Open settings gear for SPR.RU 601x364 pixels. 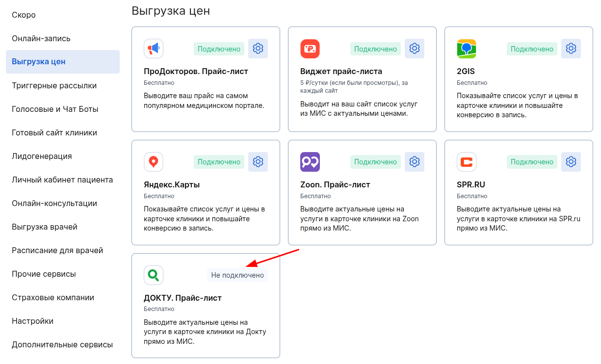[x=571, y=162]
